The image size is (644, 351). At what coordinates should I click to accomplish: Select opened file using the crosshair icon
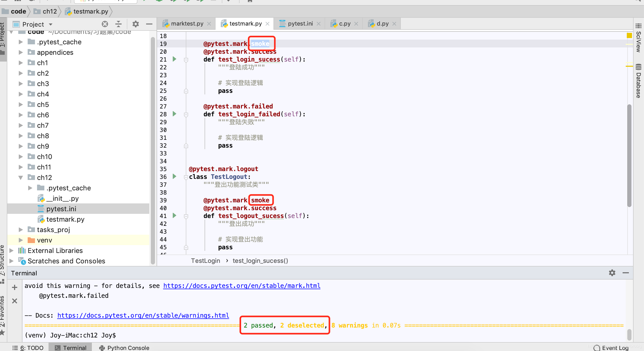pyautogui.click(x=105, y=24)
